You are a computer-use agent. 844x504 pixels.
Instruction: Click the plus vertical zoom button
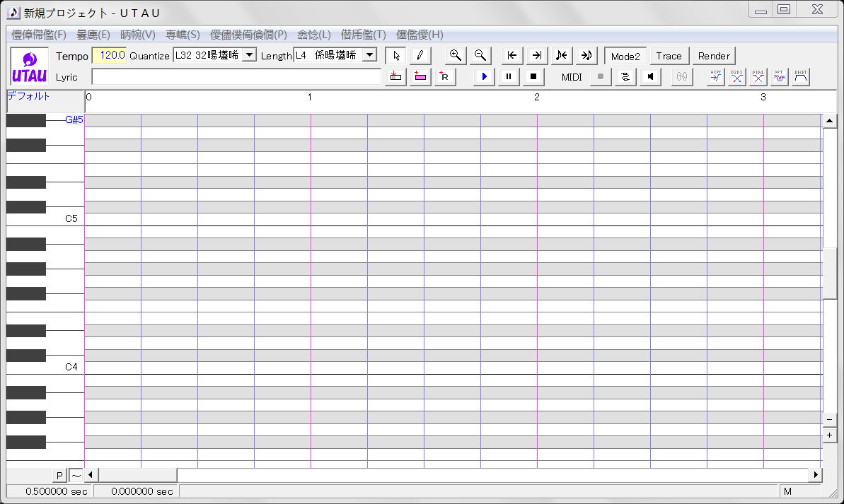click(829, 435)
